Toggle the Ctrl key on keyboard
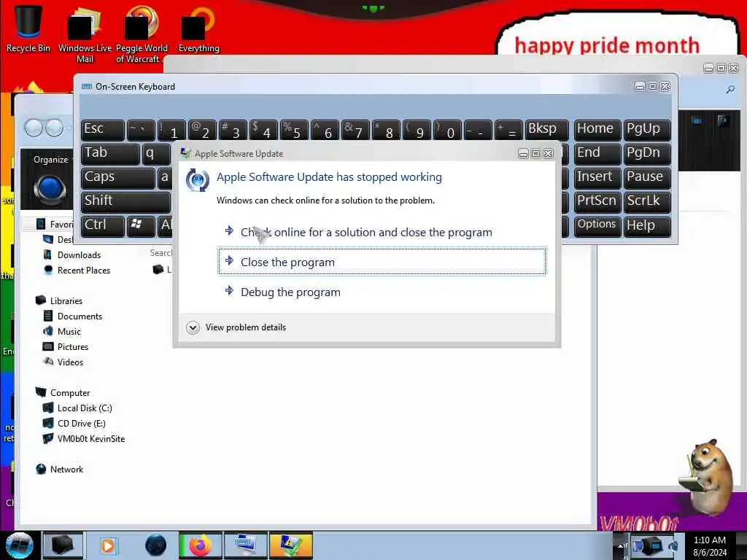Screen dimensions: 747x560 pyautogui.click(x=102, y=226)
